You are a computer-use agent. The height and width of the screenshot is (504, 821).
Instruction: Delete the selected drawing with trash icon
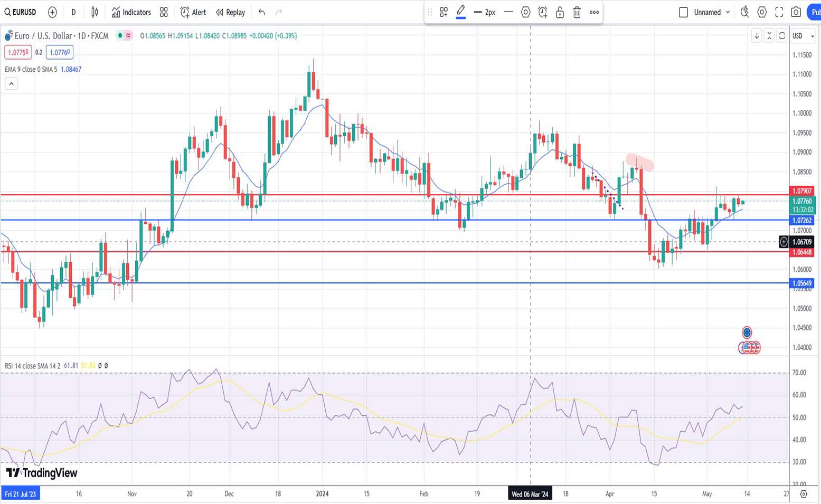(x=577, y=12)
